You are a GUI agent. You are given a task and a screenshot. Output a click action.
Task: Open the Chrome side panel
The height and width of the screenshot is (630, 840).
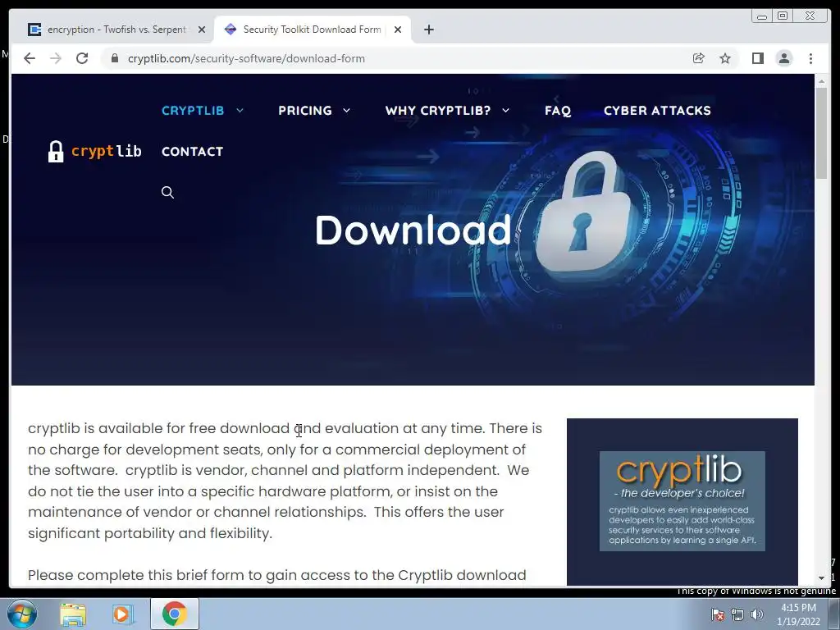757,58
